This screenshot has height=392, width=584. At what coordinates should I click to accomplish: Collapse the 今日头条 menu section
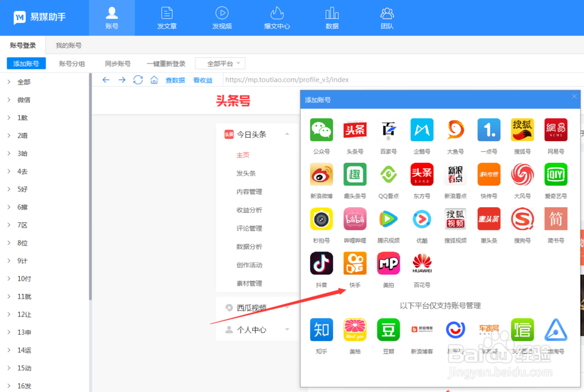(x=287, y=134)
